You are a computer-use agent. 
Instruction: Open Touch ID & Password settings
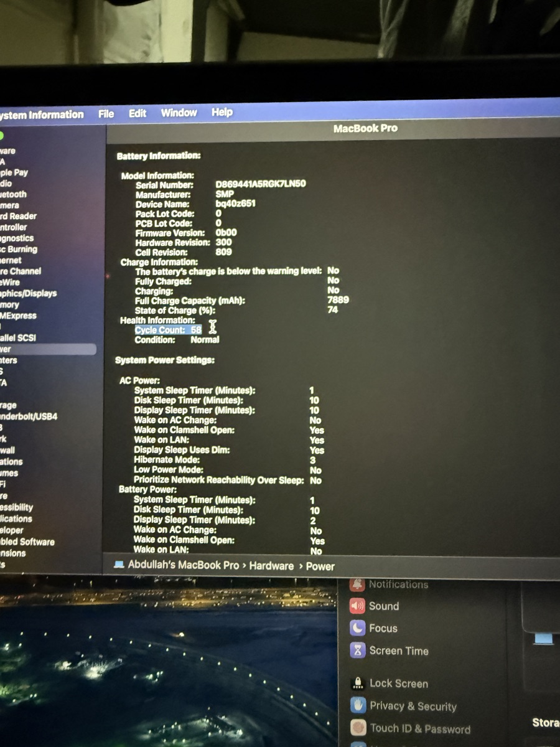click(x=420, y=728)
